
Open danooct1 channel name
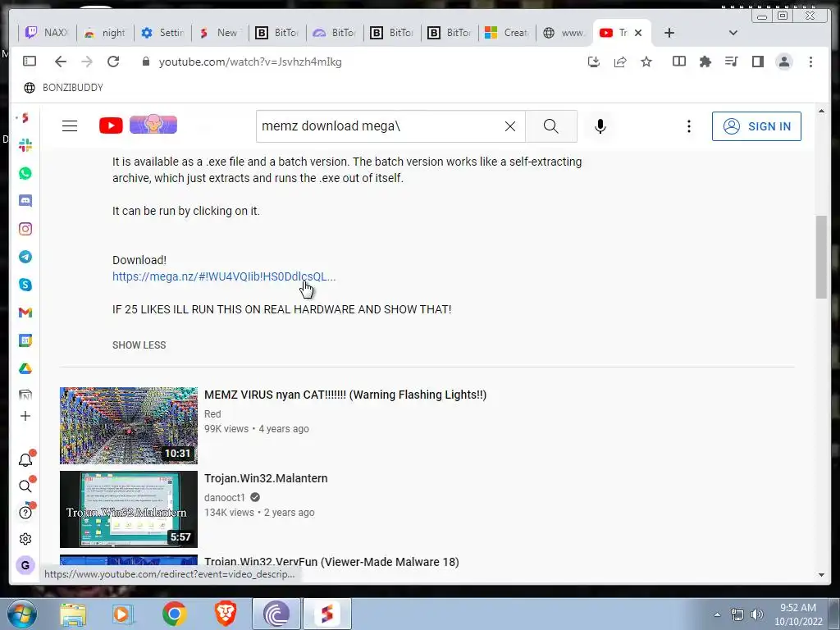(x=225, y=498)
